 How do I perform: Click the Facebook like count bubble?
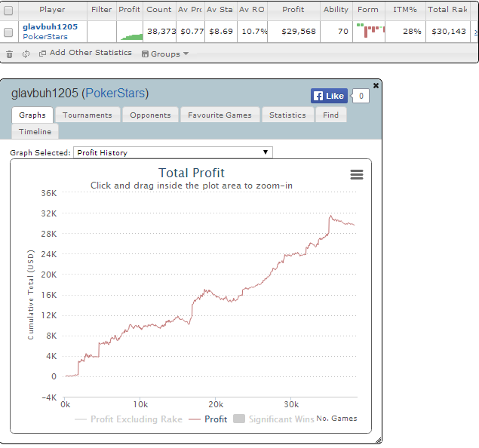361,96
